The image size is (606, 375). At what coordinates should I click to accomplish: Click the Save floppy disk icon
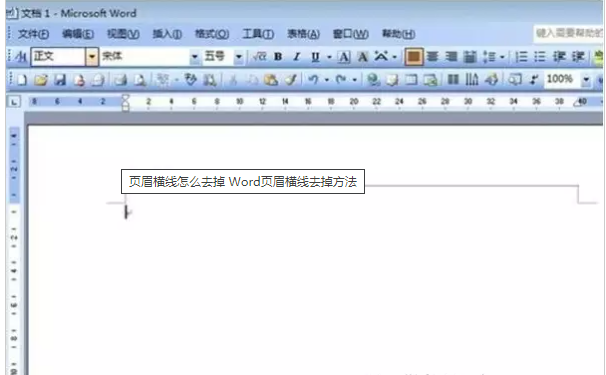[x=60, y=80]
